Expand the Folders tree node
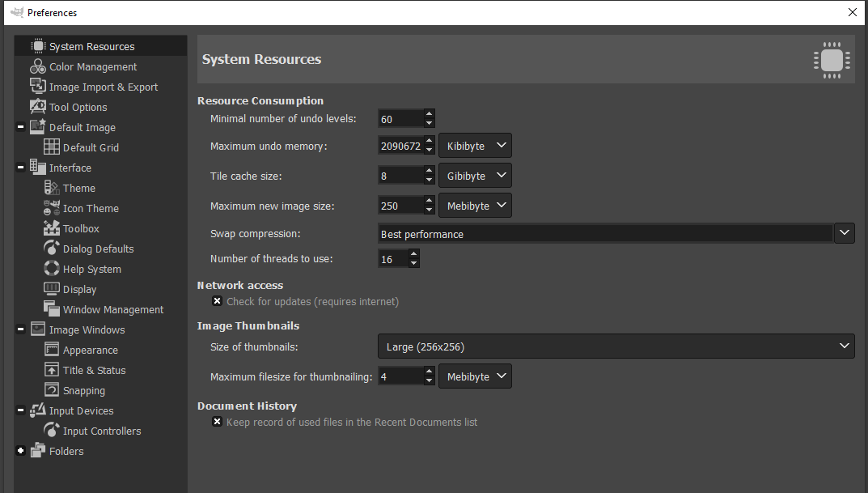 (x=20, y=451)
